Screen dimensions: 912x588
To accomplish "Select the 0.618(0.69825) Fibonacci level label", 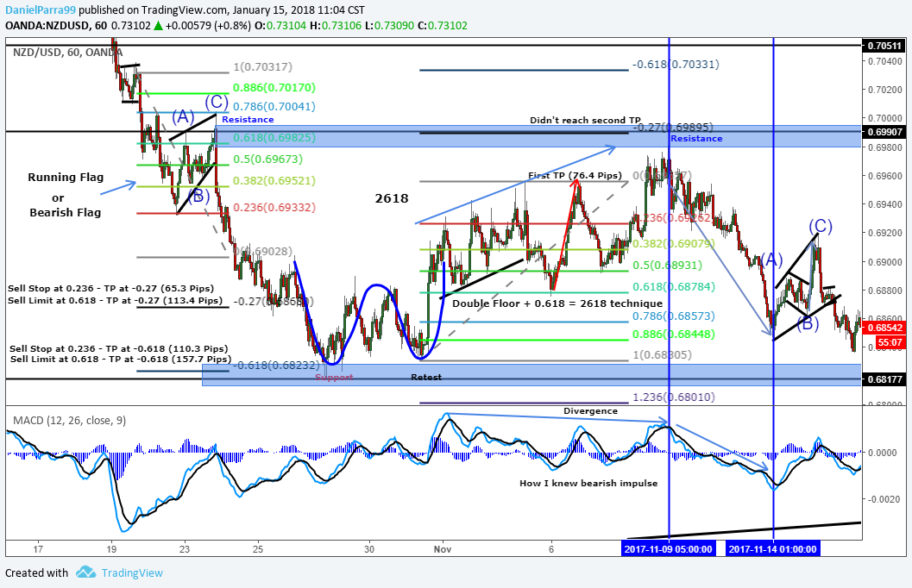I will pos(274,138).
